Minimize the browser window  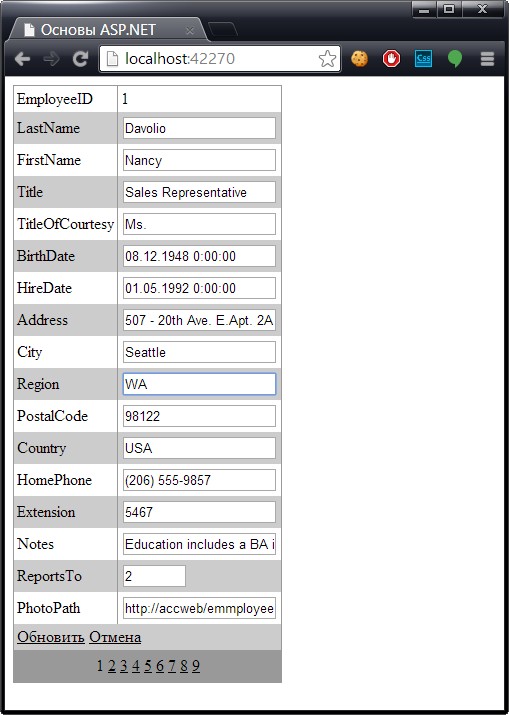[424, 10]
